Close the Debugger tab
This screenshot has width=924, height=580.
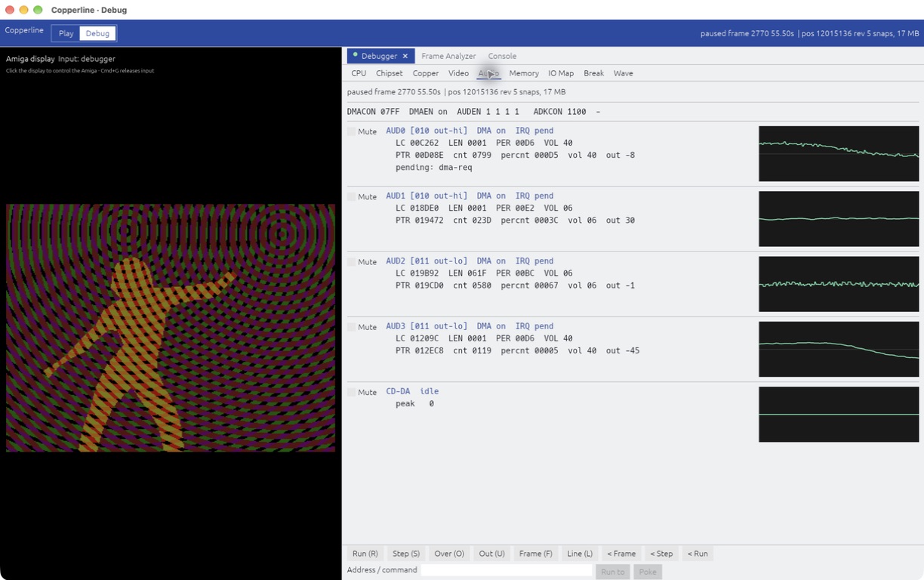[x=405, y=56]
